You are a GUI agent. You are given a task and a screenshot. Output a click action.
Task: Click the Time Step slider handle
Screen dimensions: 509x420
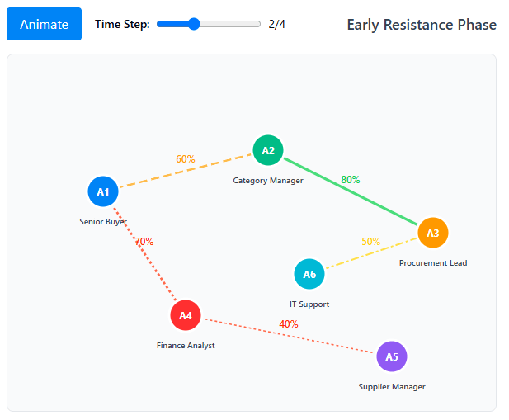pyautogui.click(x=194, y=24)
